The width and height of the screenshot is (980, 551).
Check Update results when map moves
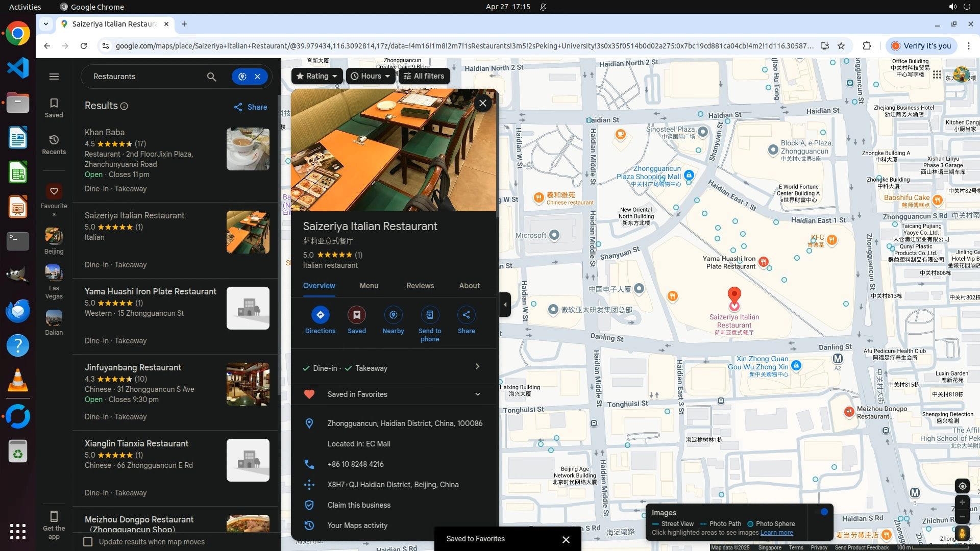pyautogui.click(x=88, y=542)
